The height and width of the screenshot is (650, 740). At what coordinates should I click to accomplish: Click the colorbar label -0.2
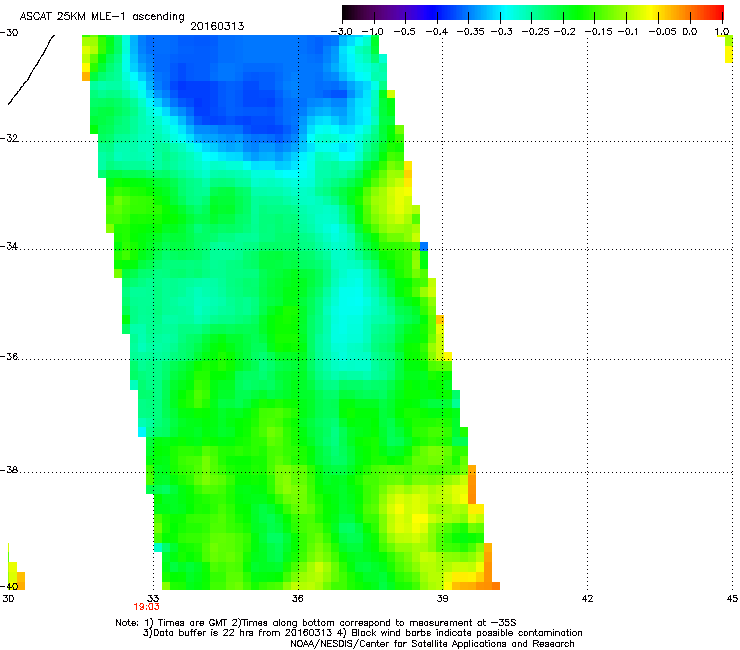(x=564, y=31)
